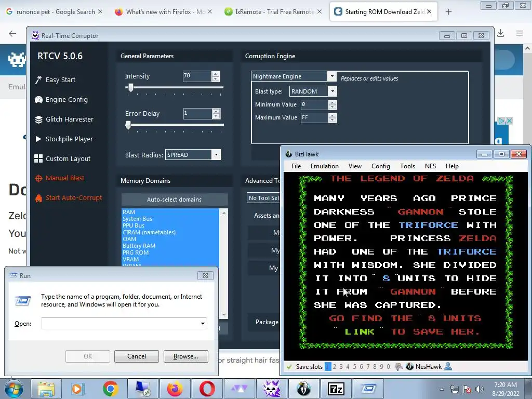This screenshot has height=399, width=532.
Task: Click the Error Delay slider handle
Action: 128,125
